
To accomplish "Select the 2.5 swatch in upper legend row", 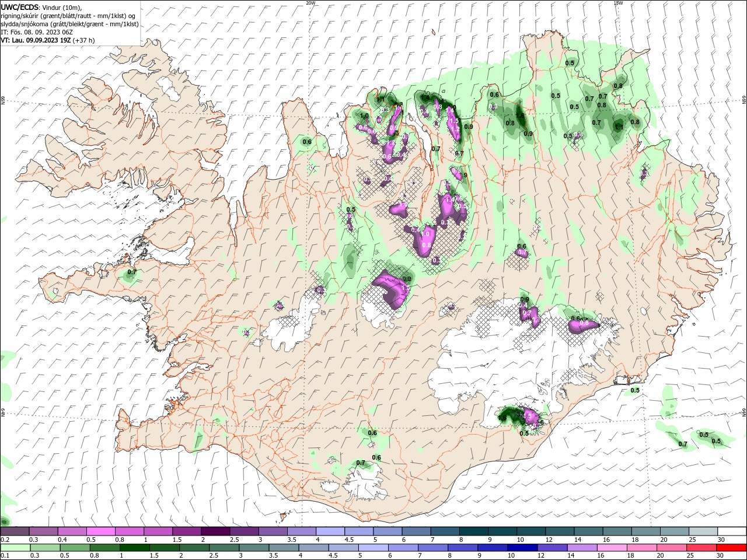I will pos(243,531).
